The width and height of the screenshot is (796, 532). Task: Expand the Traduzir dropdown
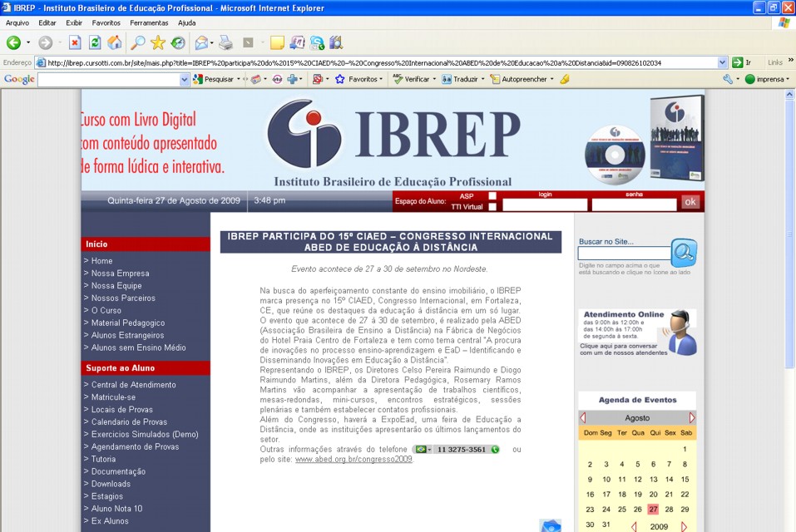[x=482, y=79]
